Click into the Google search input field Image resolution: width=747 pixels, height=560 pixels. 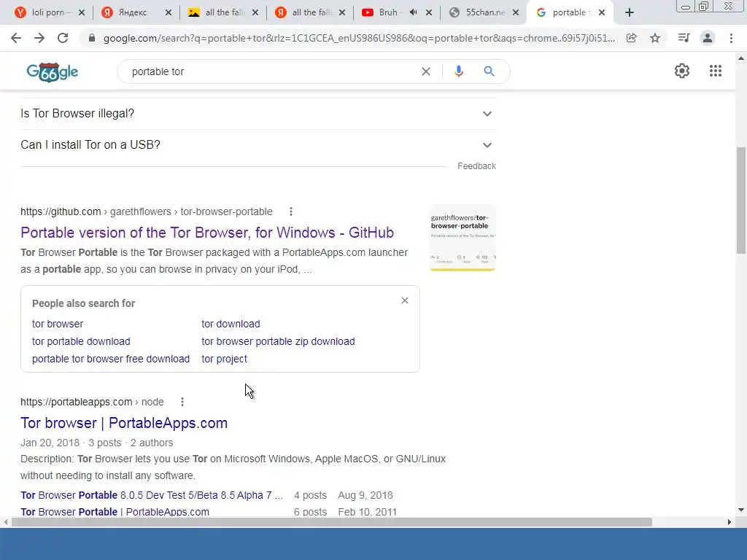point(271,71)
